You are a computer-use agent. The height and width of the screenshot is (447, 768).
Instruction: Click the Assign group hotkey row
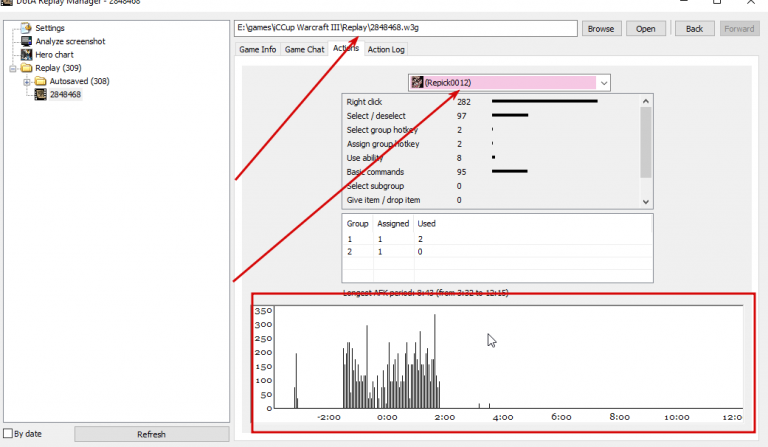(x=491, y=144)
